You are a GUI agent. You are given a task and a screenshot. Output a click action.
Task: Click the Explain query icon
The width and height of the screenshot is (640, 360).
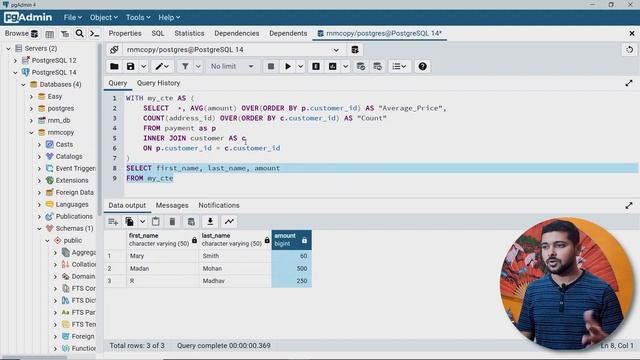coord(316,66)
